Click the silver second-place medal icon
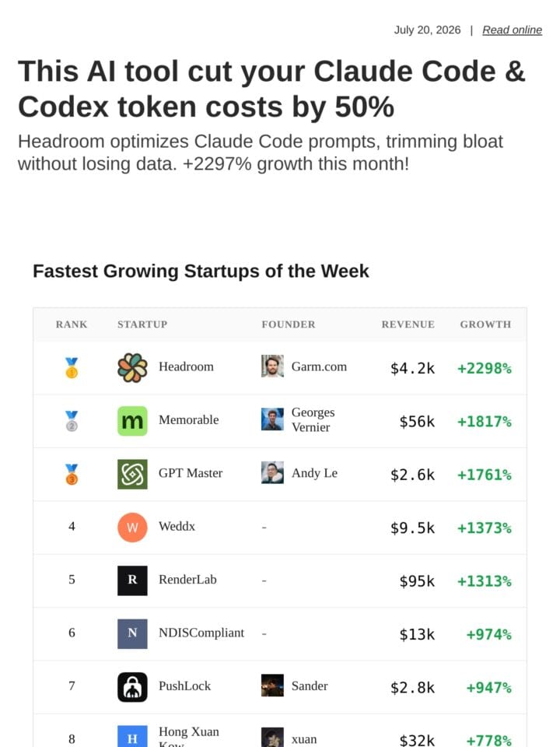Image resolution: width=560 pixels, height=747 pixels. click(x=72, y=421)
